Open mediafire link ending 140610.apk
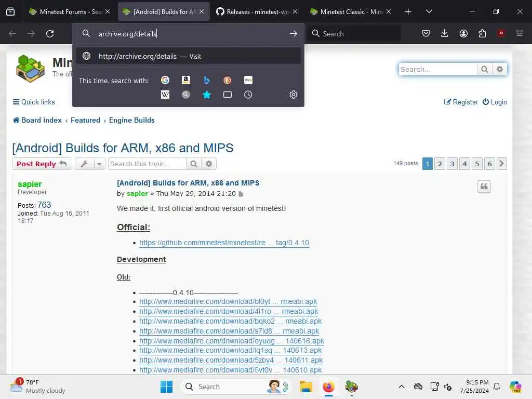This screenshot has width=532, height=399. [x=230, y=370]
